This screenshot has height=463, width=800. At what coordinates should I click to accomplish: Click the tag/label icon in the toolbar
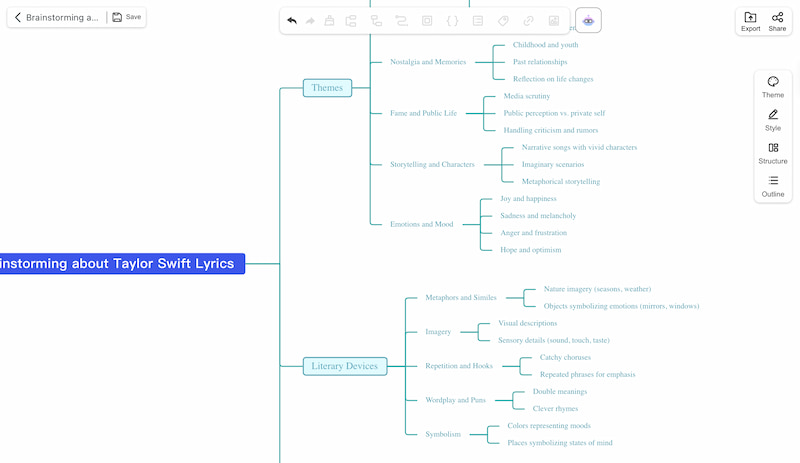pos(503,20)
